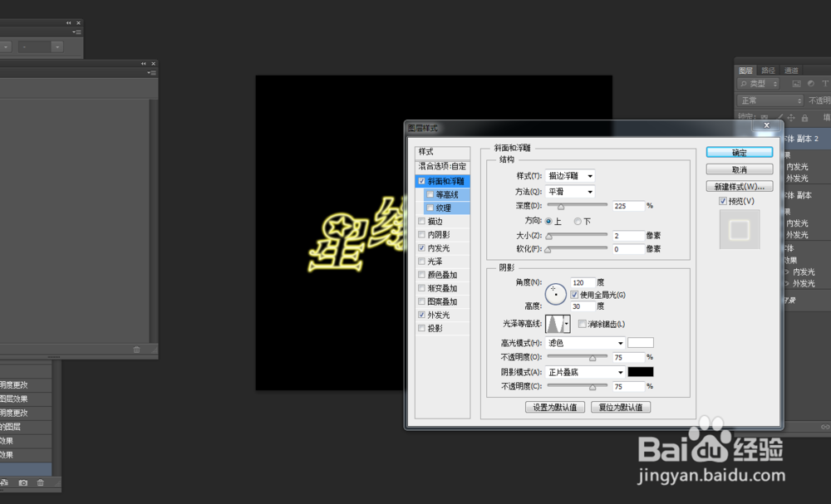Open the 光泽等高线 contour editor
The image size is (831, 504).
click(x=556, y=323)
